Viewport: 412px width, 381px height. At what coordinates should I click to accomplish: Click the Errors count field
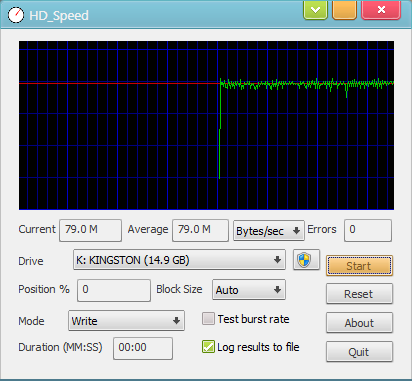tap(368, 230)
